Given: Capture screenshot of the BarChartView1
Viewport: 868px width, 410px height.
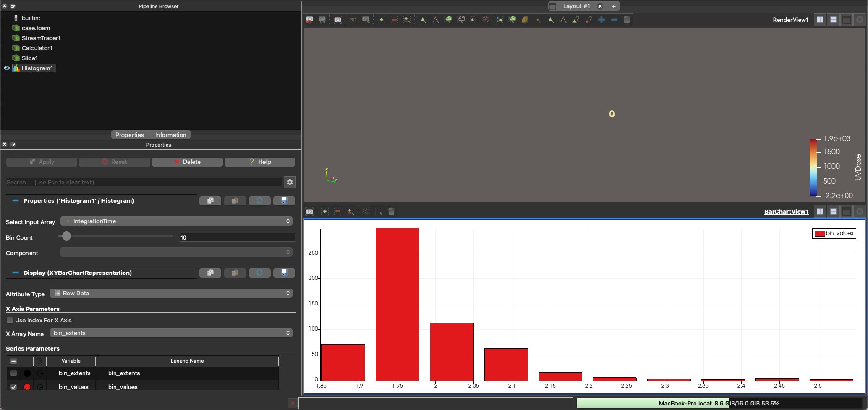Looking at the screenshot, I should click(x=309, y=211).
